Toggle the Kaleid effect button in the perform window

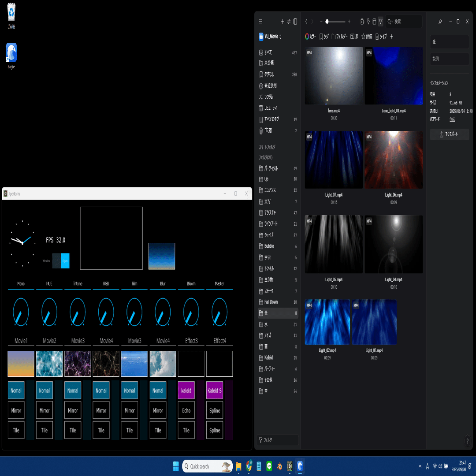[186, 390]
